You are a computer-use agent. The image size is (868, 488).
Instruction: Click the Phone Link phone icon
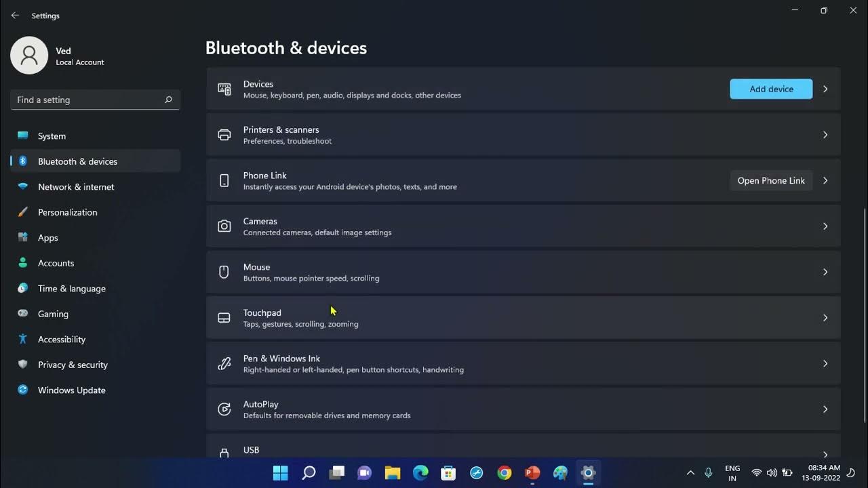click(224, 180)
